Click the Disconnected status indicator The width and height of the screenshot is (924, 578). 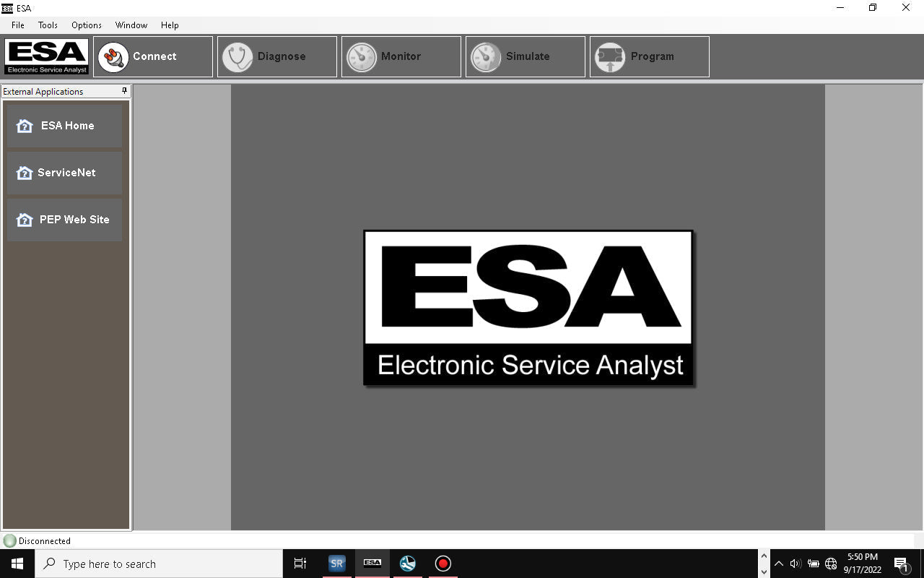click(37, 541)
